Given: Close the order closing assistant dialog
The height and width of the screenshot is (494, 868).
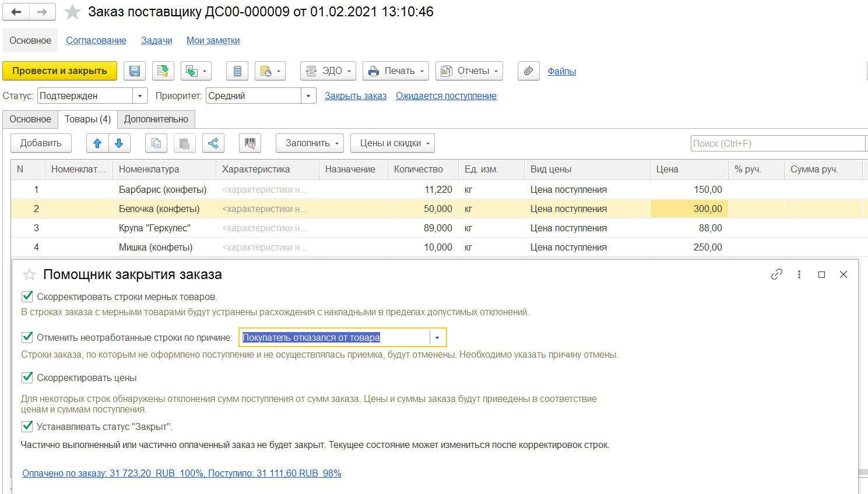Looking at the screenshot, I should point(844,274).
